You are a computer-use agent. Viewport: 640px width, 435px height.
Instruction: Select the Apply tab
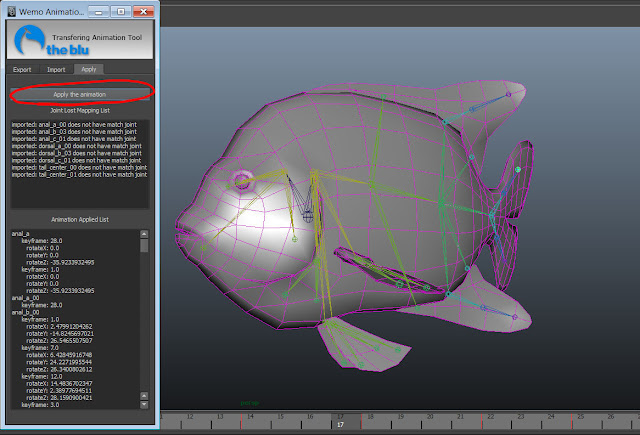(89, 70)
